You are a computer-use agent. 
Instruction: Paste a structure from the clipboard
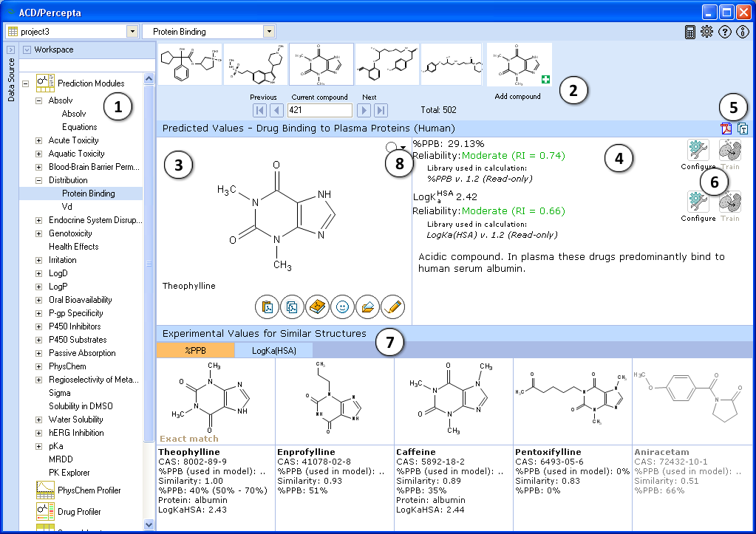click(267, 307)
